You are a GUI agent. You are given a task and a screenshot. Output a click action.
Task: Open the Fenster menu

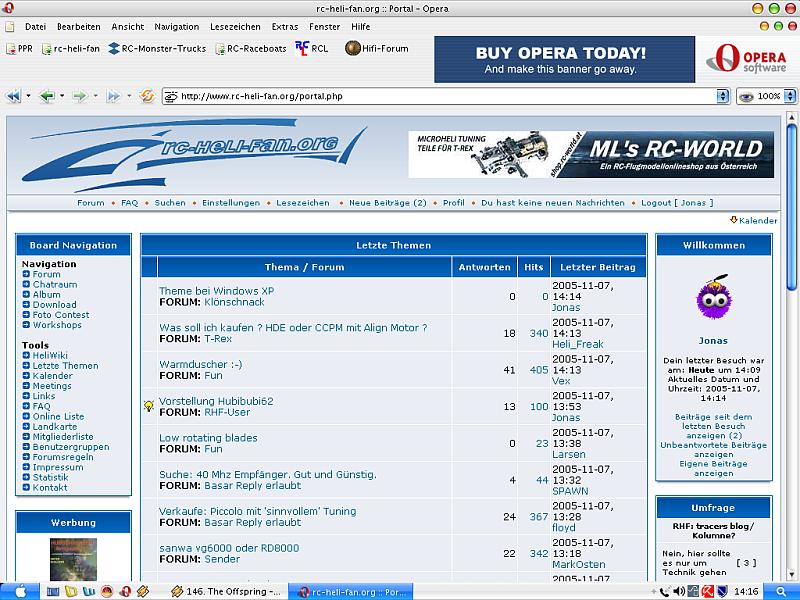tap(324, 27)
